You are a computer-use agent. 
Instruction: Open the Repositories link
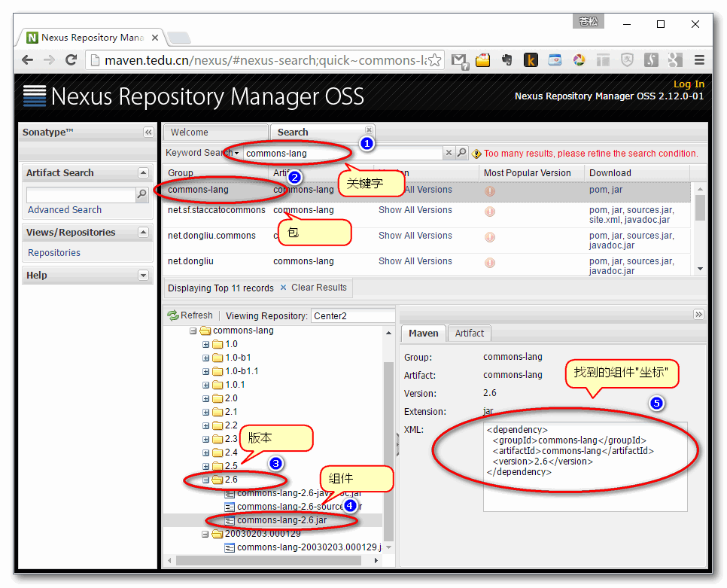pos(53,253)
